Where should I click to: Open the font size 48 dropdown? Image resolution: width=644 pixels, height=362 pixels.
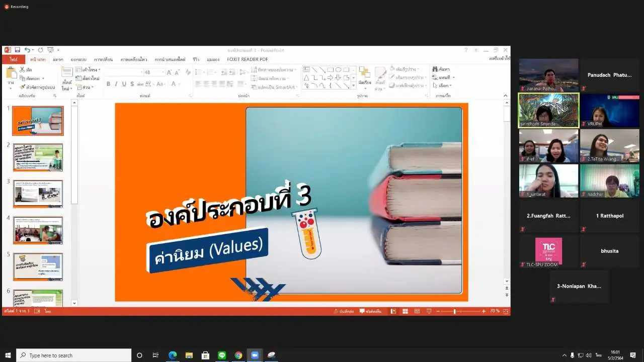pyautogui.click(x=163, y=72)
